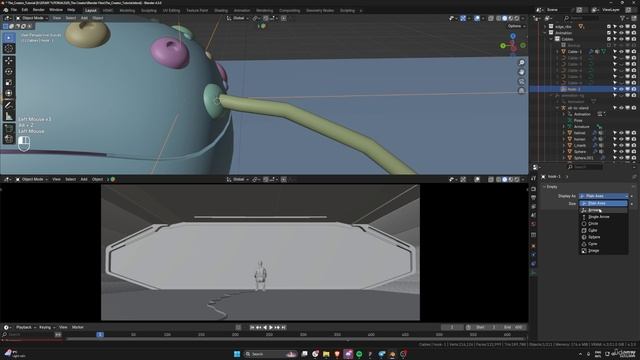Select the Scale tool
The height and width of the screenshot is (360, 640).
(x=9, y=82)
